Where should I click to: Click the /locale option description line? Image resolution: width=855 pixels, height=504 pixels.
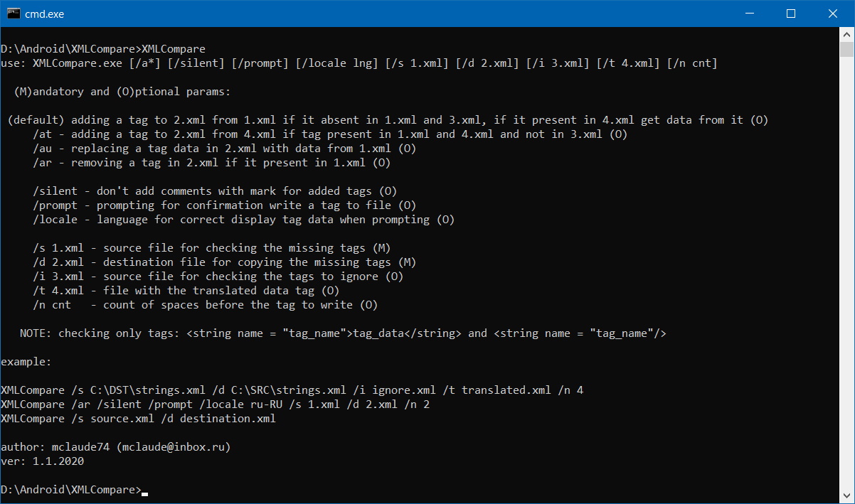[x=243, y=220]
